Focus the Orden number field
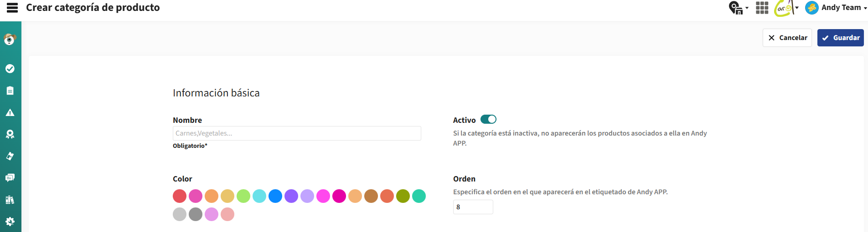The height and width of the screenshot is (232, 868). coord(473,207)
